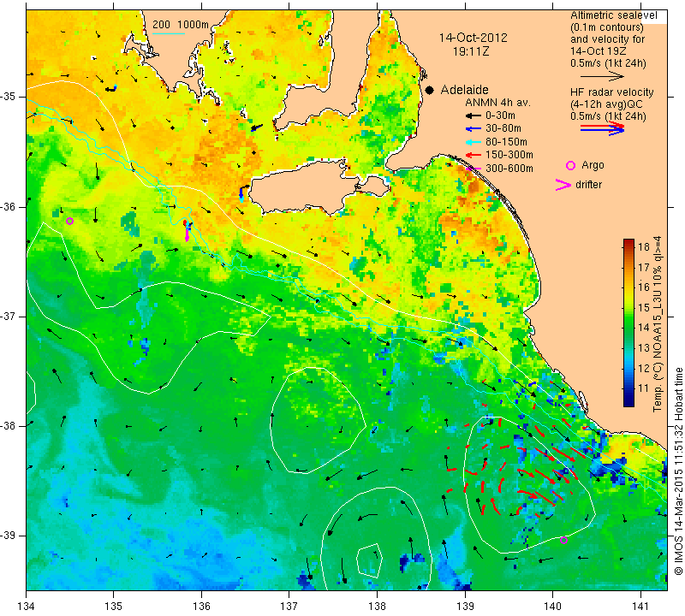The width and height of the screenshot is (685, 616).
Task: Click the colorbar value 11
Action: coord(644,388)
